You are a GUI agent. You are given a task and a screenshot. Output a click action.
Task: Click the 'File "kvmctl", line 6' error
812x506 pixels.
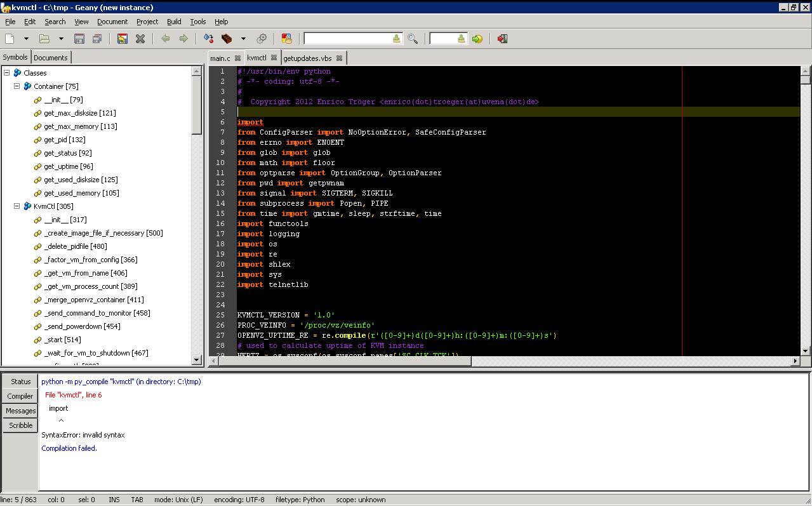(x=73, y=395)
